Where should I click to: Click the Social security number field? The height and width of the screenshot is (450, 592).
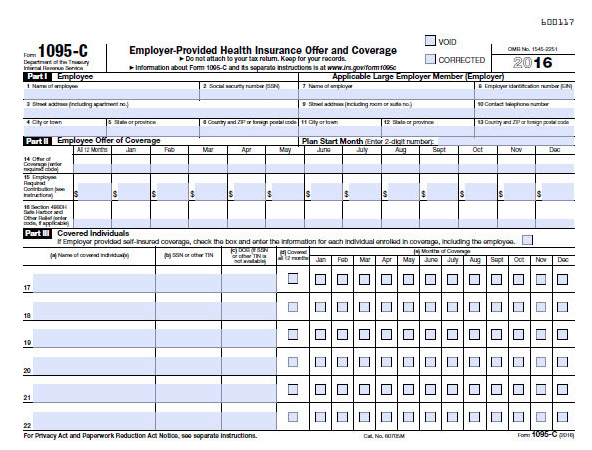(249, 94)
